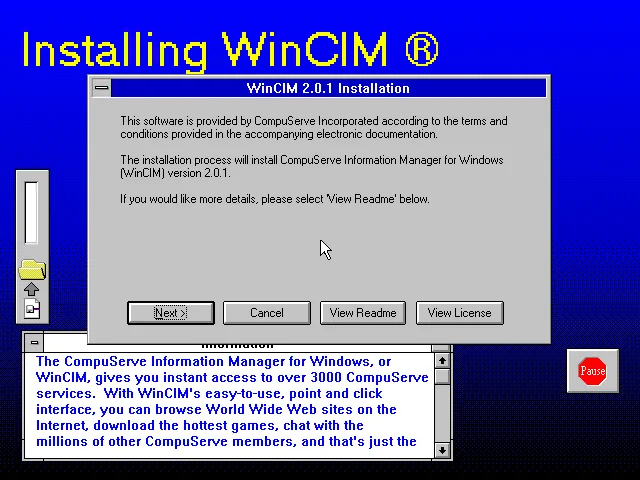Click text 'The installation process will install'
The width and height of the screenshot is (640, 480).
[199, 160]
